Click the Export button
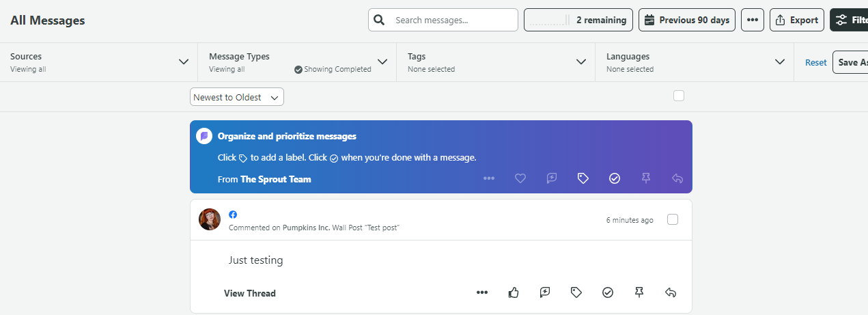Image resolution: width=868 pixels, height=315 pixels. point(796,20)
